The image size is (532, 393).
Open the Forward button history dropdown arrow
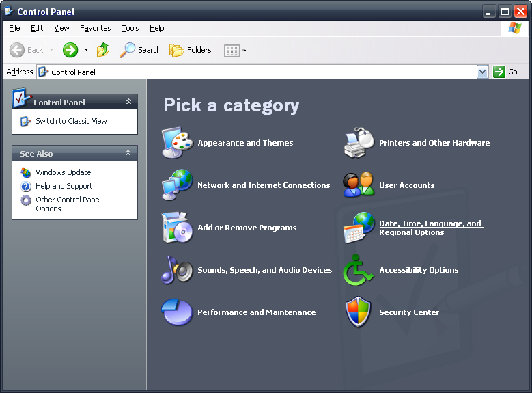[86, 50]
